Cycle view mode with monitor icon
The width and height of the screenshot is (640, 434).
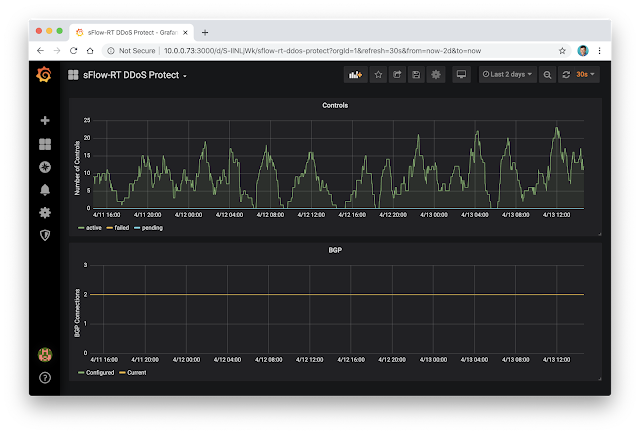point(461,75)
